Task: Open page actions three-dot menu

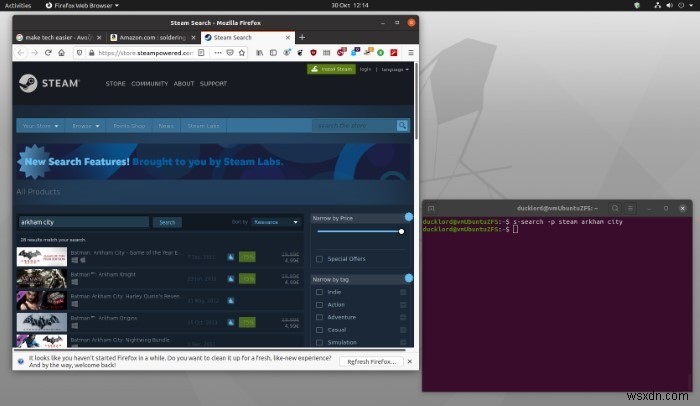Action: pos(217,53)
